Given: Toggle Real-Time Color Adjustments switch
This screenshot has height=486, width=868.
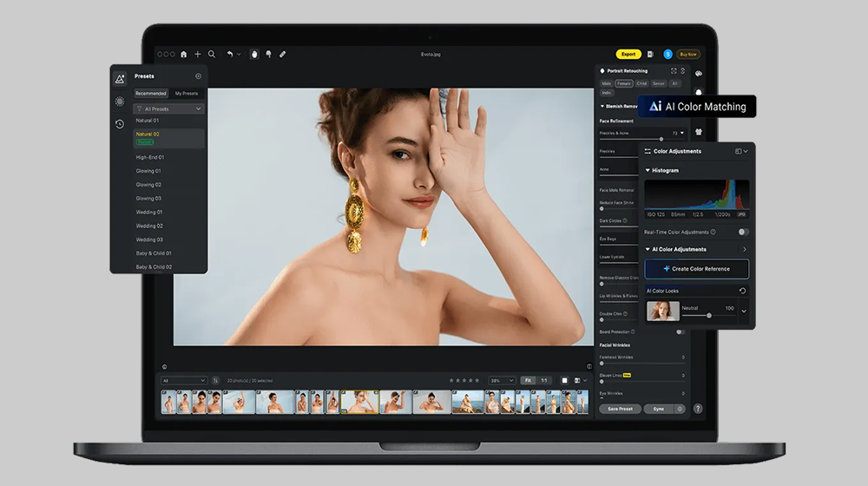Looking at the screenshot, I should point(744,232).
